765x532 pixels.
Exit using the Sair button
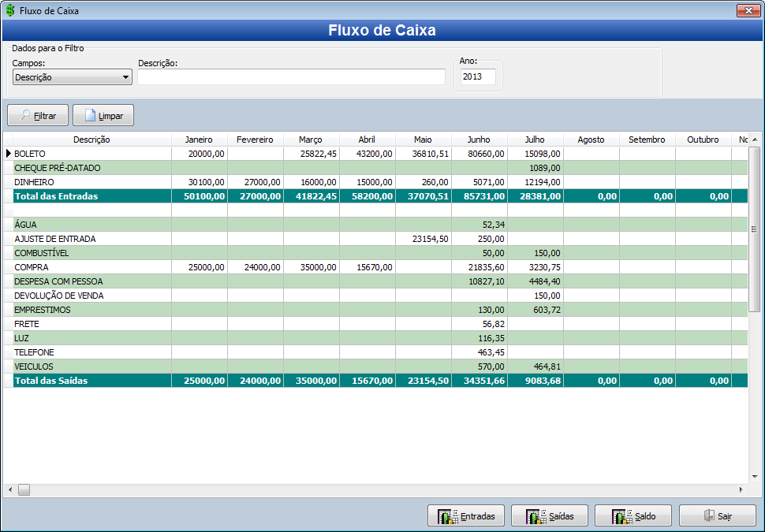click(718, 515)
